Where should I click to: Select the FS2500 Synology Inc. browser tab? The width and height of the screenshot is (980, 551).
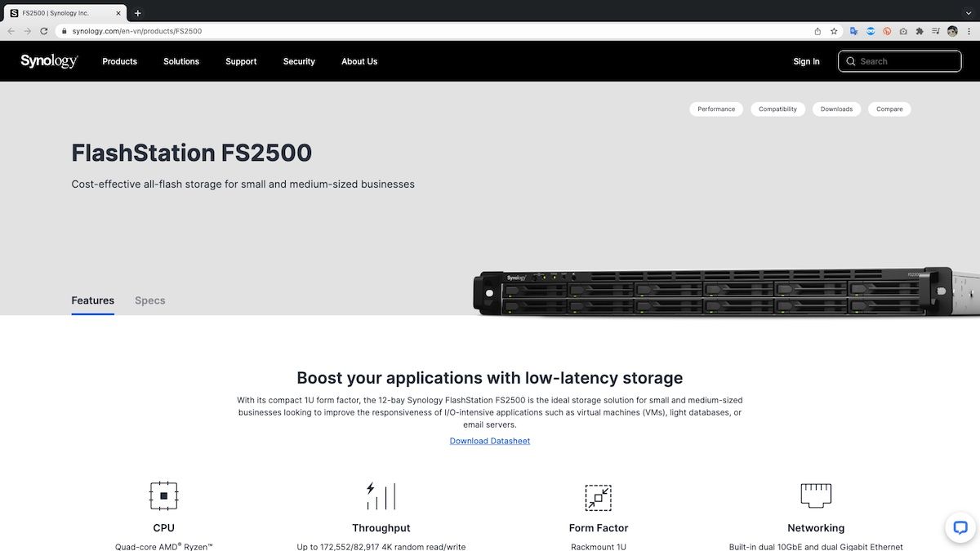point(65,13)
